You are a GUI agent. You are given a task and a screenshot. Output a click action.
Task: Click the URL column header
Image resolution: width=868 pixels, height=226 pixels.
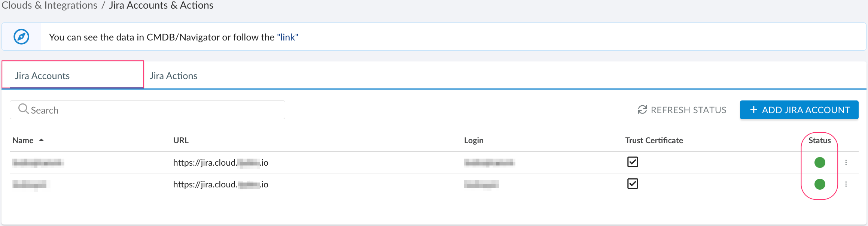(x=181, y=140)
